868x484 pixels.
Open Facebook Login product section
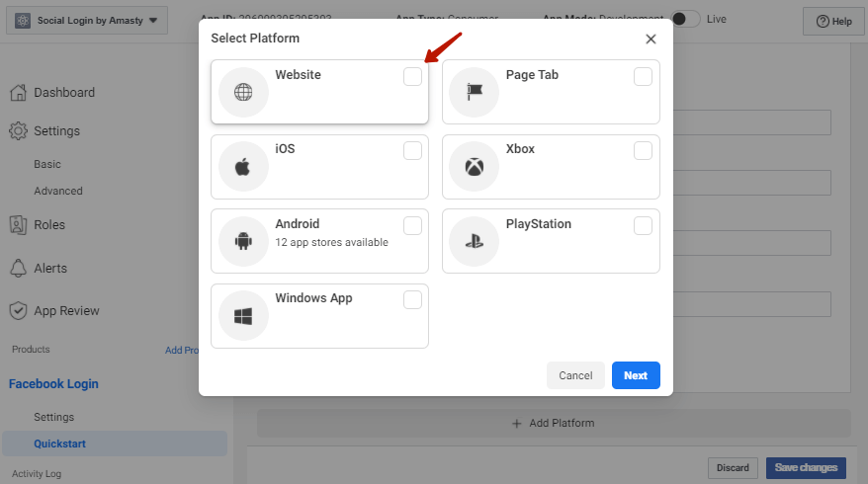[53, 384]
